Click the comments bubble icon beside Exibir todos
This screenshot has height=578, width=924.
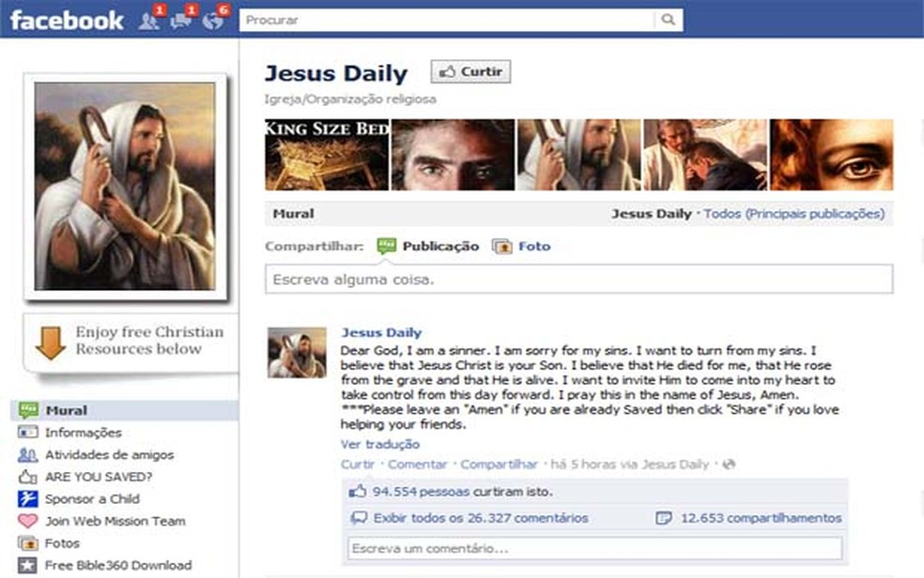tap(359, 518)
